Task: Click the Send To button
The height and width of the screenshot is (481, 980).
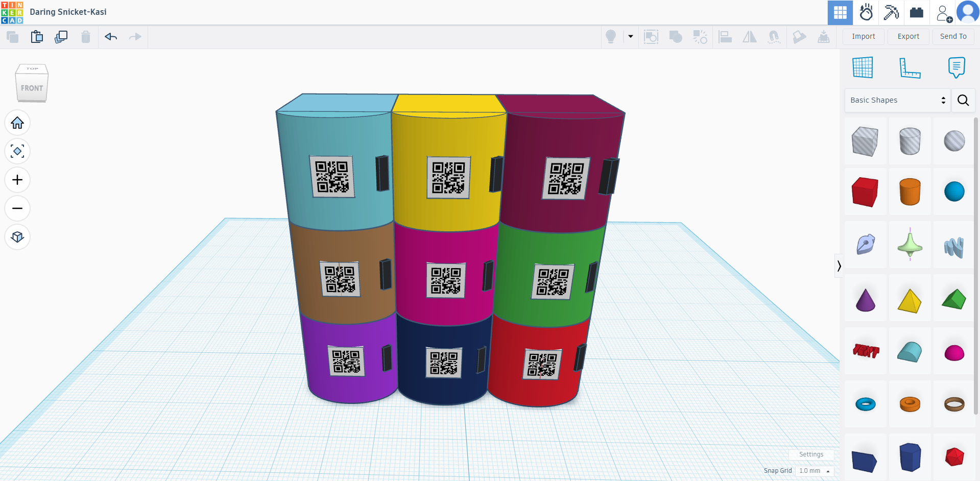Action: point(953,36)
